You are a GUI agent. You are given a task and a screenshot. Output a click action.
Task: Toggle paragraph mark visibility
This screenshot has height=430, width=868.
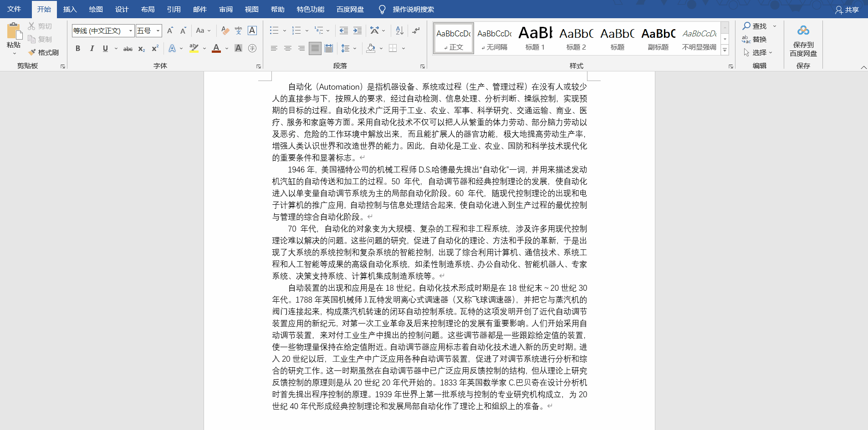click(417, 30)
